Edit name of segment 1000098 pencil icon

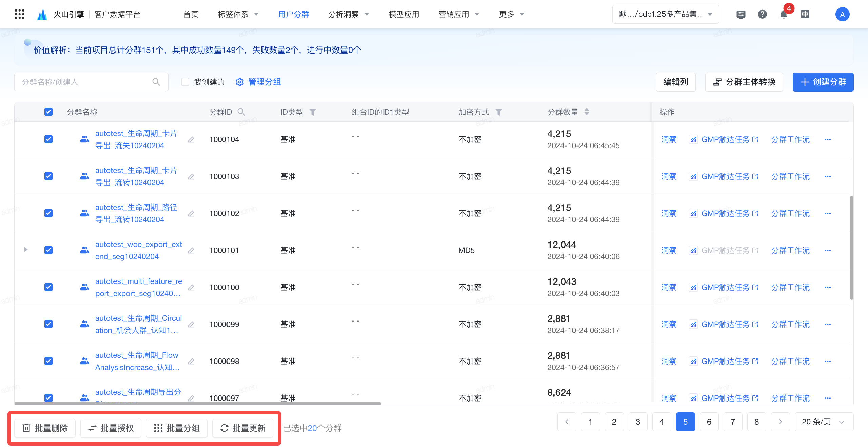click(x=191, y=361)
